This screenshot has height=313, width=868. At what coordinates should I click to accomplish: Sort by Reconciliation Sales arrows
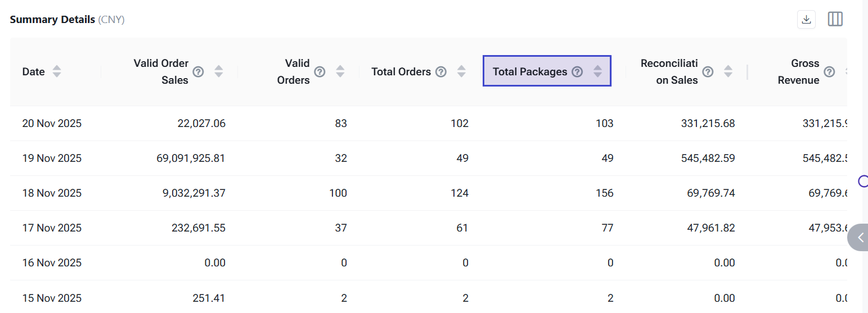click(728, 71)
